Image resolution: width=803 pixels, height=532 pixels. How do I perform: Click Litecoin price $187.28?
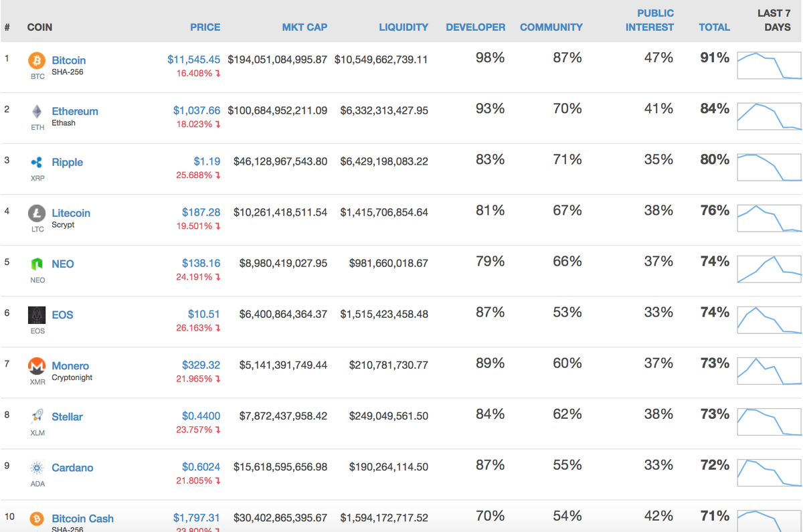coord(201,212)
